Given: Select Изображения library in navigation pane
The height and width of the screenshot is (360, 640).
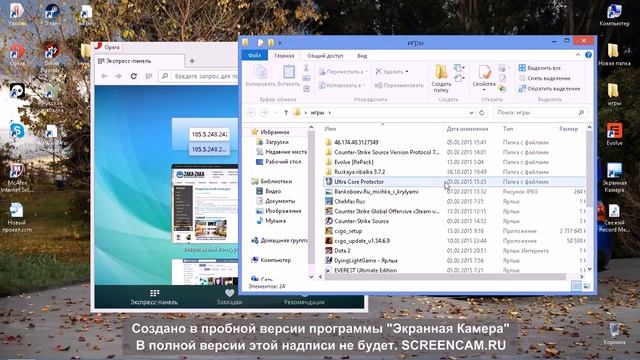Looking at the screenshot, I should point(278,211).
